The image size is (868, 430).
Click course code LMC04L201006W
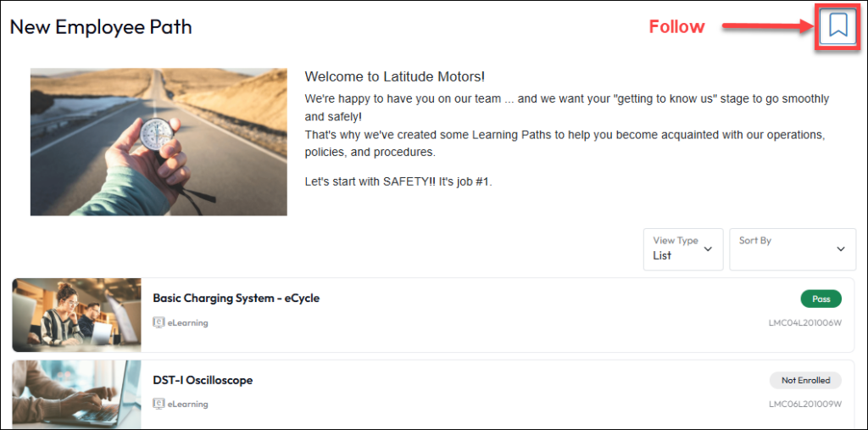point(804,323)
